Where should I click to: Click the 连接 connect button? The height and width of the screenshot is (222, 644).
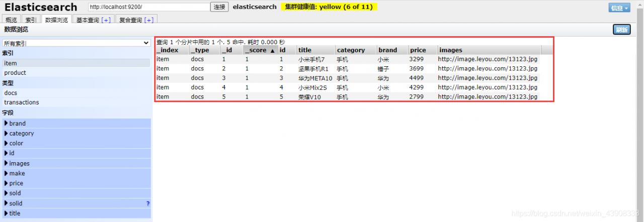(x=219, y=7)
